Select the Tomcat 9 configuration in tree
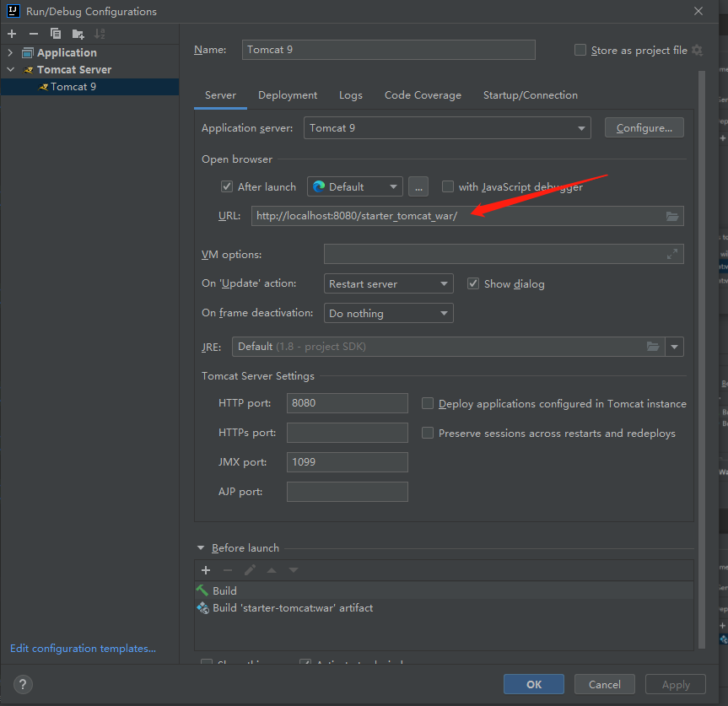 click(x=89, y=87)
